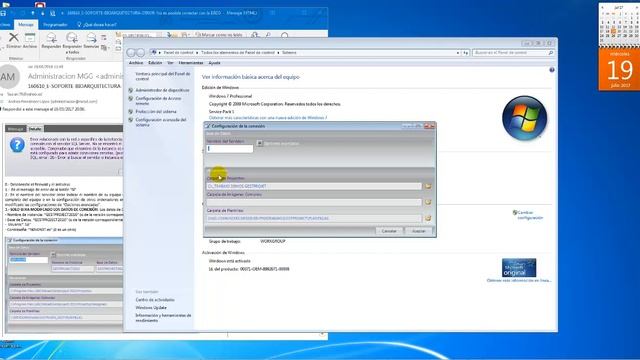Click the Microsoft original software badge

point(519,268)
